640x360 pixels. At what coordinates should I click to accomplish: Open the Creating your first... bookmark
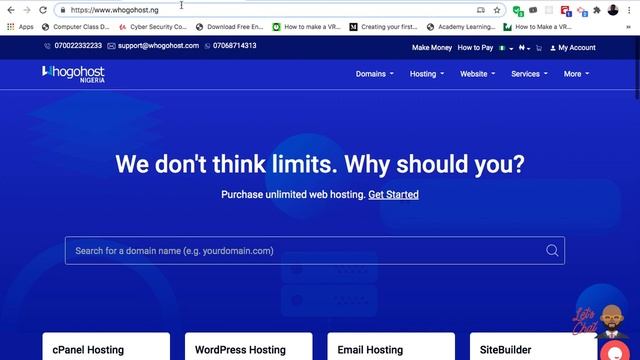[384, 27]
